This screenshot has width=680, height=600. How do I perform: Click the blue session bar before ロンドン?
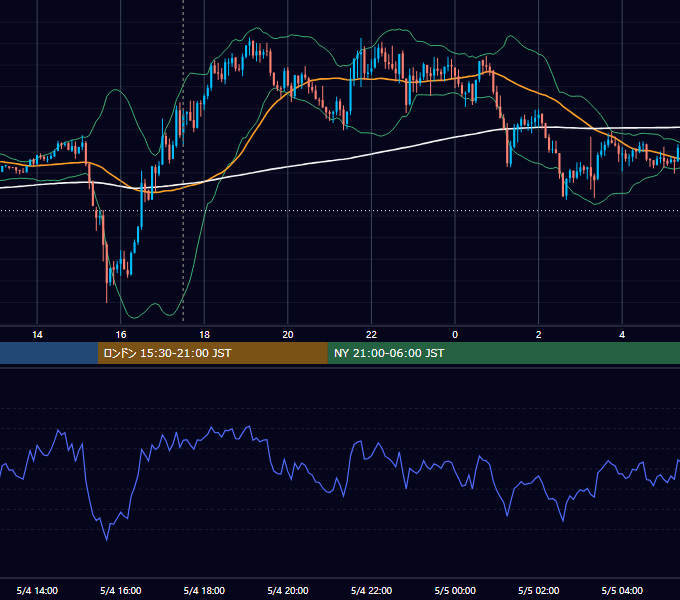tap(49, 353)
